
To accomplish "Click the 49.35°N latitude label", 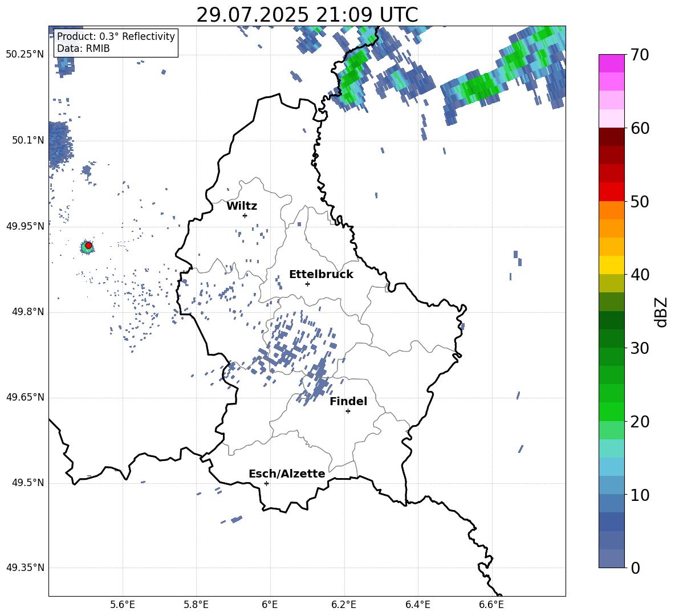I will pos(25,568).
